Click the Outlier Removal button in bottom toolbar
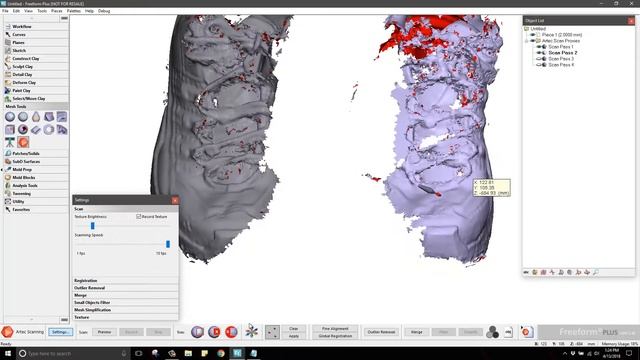640x360 pixels. coord(382,332)
